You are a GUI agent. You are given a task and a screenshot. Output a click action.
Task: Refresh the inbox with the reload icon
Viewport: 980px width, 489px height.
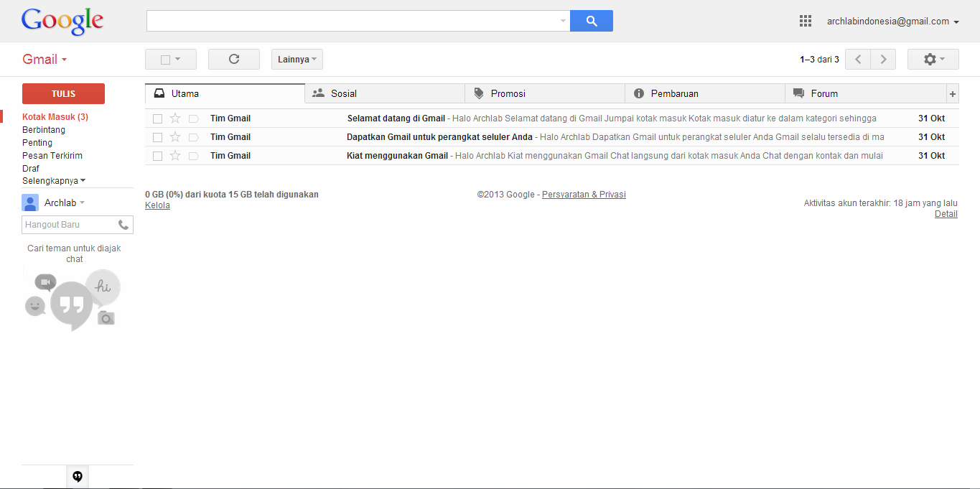234,59
